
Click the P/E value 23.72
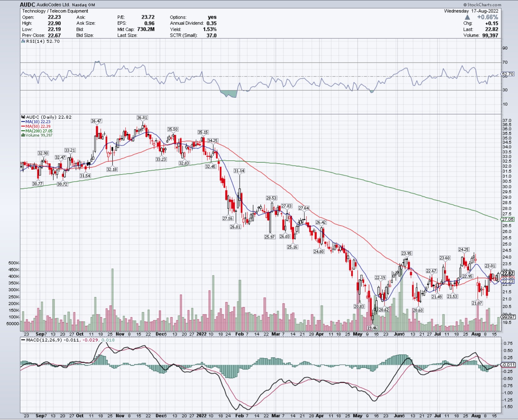click(148, 17)
